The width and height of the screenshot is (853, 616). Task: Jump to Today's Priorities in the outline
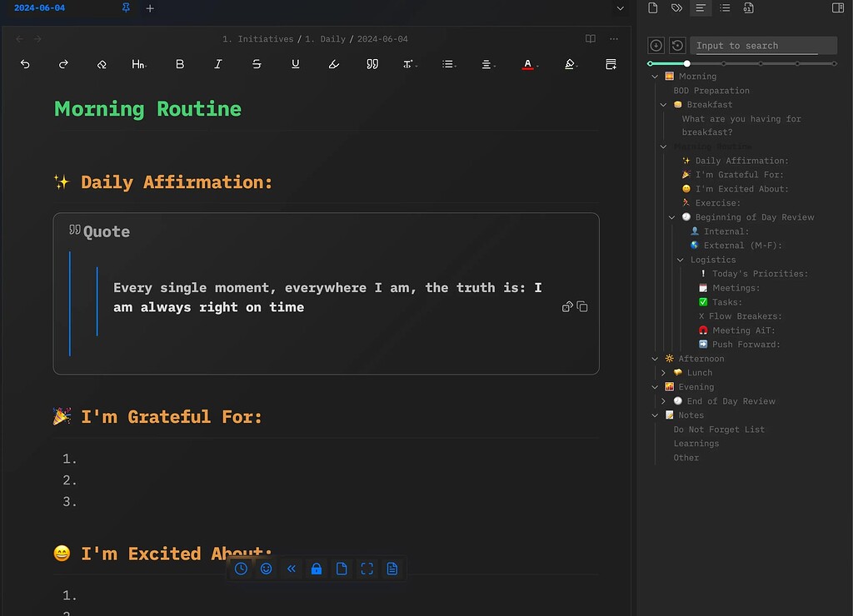pos(759,274)
